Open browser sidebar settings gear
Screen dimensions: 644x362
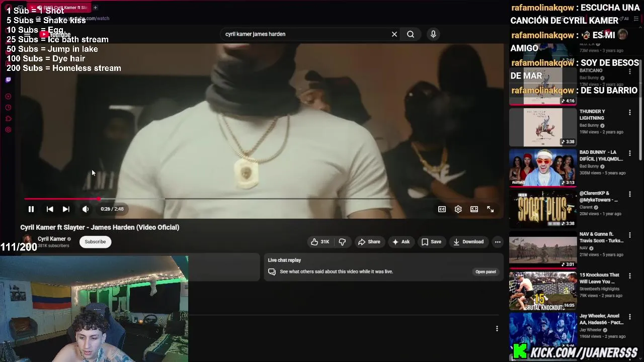[8, 130]
